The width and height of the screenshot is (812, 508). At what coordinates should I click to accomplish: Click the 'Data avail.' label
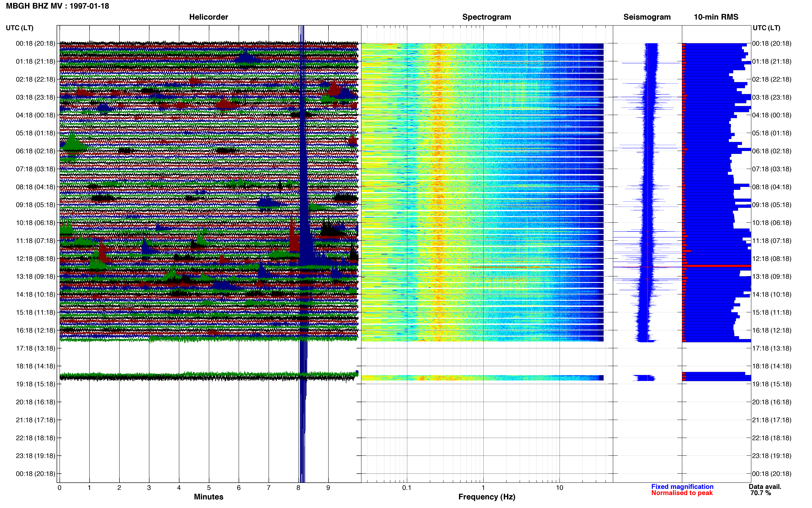(765, 486)
